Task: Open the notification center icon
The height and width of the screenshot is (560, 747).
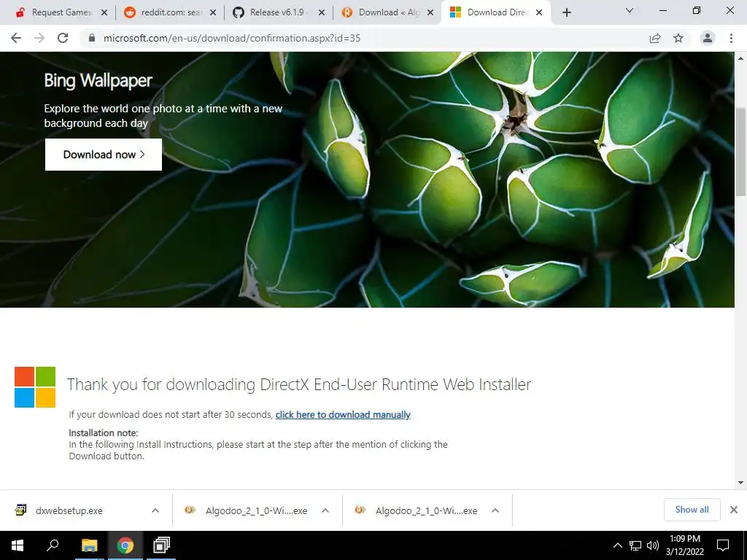Action: coord(723,545)
